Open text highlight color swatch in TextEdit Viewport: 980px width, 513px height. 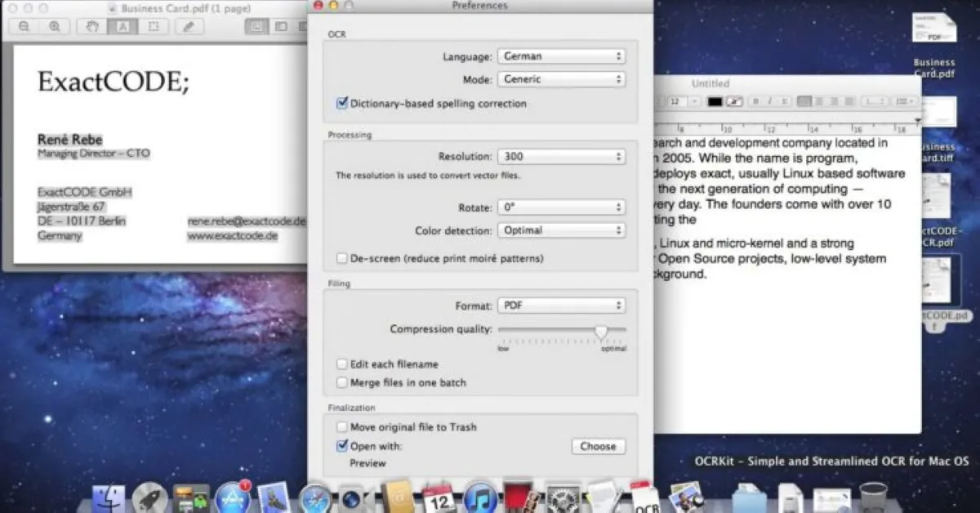pos(734,101)
